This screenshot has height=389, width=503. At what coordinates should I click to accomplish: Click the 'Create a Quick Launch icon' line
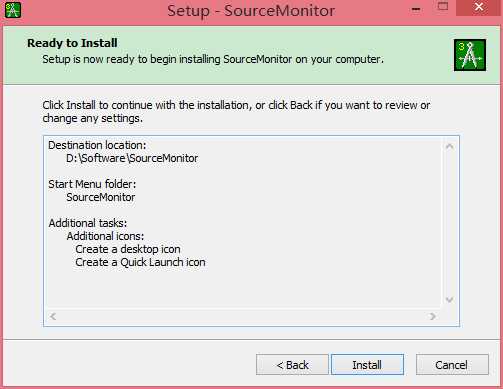point(140,262)
